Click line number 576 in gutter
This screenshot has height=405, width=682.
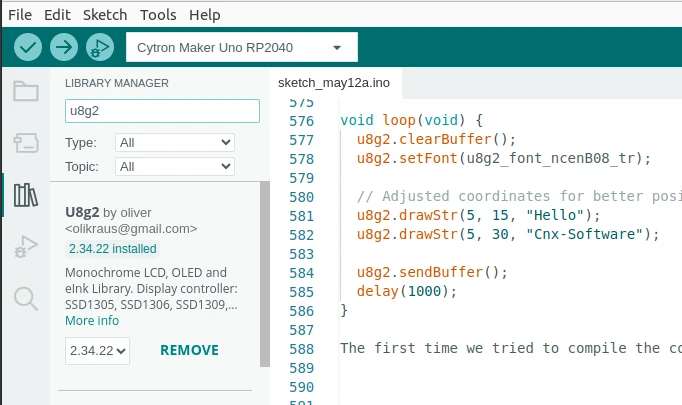coord(301,121)
